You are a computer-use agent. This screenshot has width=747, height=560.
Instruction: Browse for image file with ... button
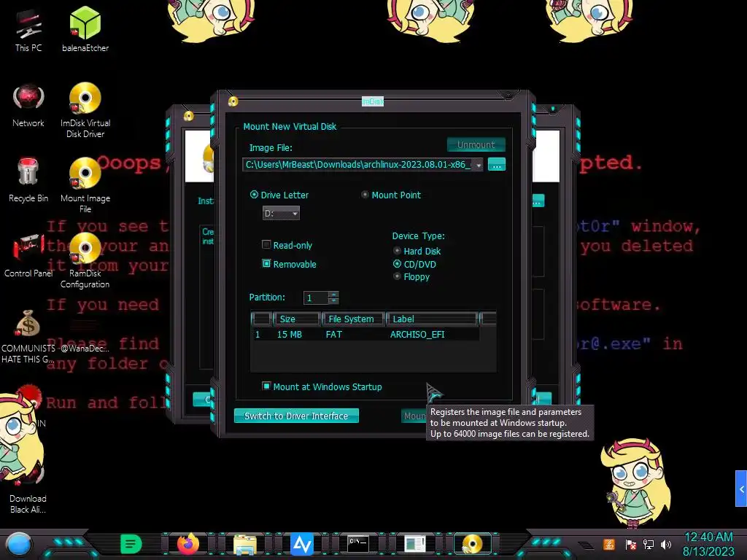pos(496,165)
